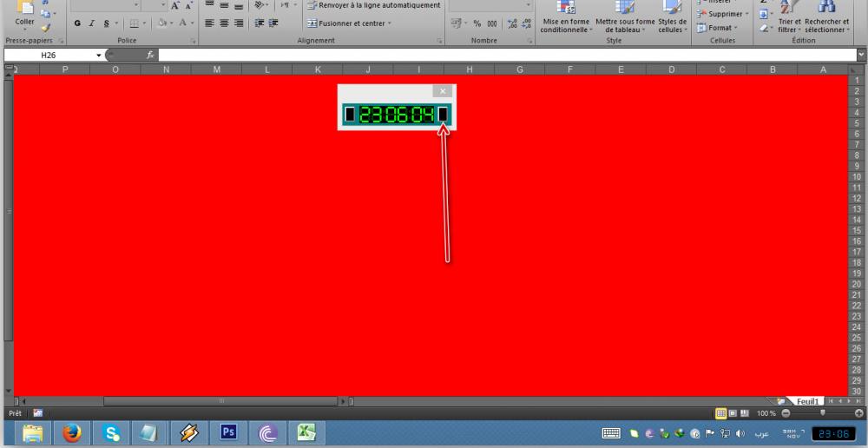Switch to Page Break Preview button
The height and width of the screenshot is (448, 868).
tap(745, 413)
